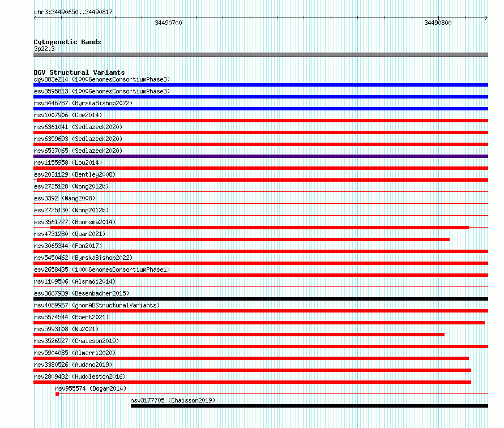The image size is (504, 428).
Task: Open esv2725128 (Wong2012b) label
Action: 71,186
